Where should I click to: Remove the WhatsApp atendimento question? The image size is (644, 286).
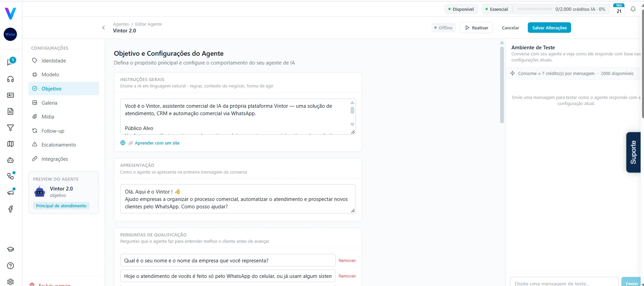(x=347, y=276)
